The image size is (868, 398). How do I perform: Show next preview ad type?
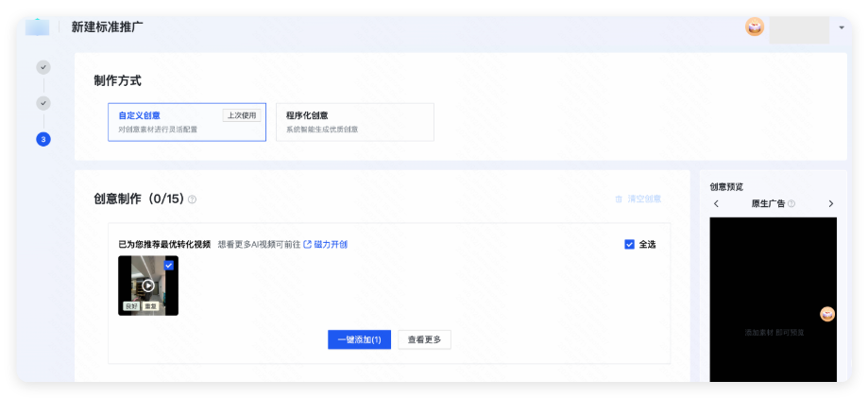pyautogui.click(x=831, y=204)
